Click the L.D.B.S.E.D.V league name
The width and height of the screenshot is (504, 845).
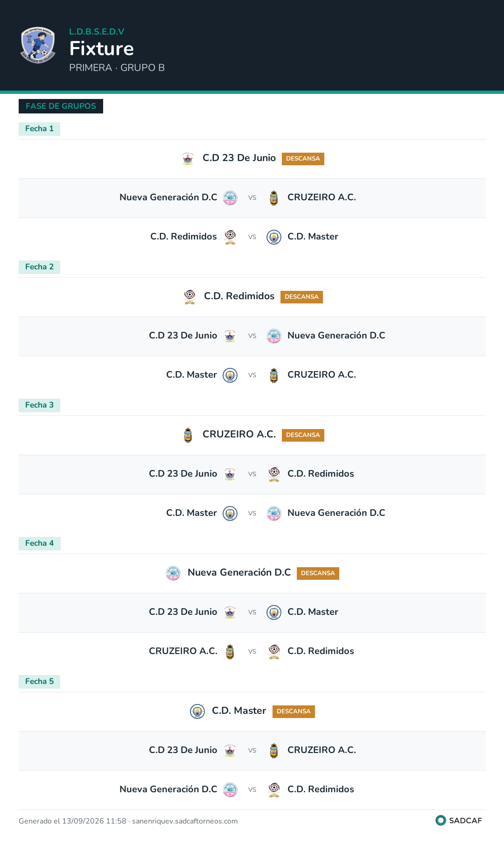click(x=97, y=32)
